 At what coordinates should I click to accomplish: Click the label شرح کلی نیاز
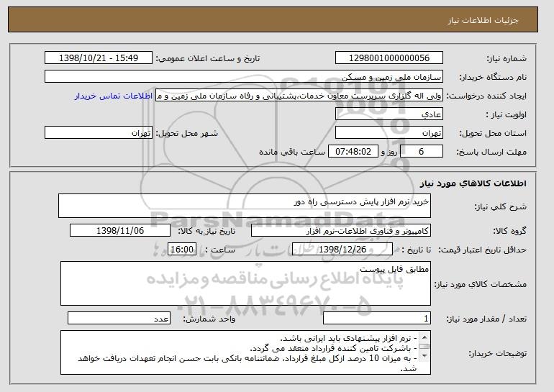[500, 206]
